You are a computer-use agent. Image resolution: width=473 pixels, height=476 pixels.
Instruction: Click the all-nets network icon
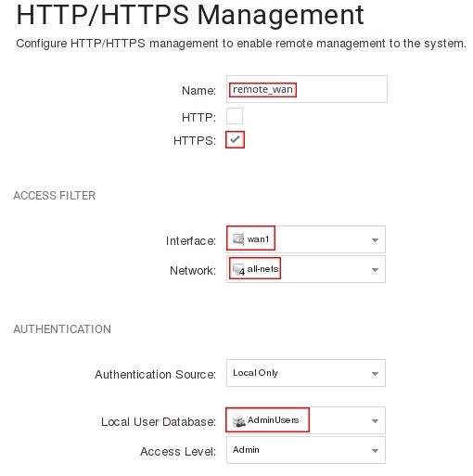pyautogui.click(x=238, y=269)
